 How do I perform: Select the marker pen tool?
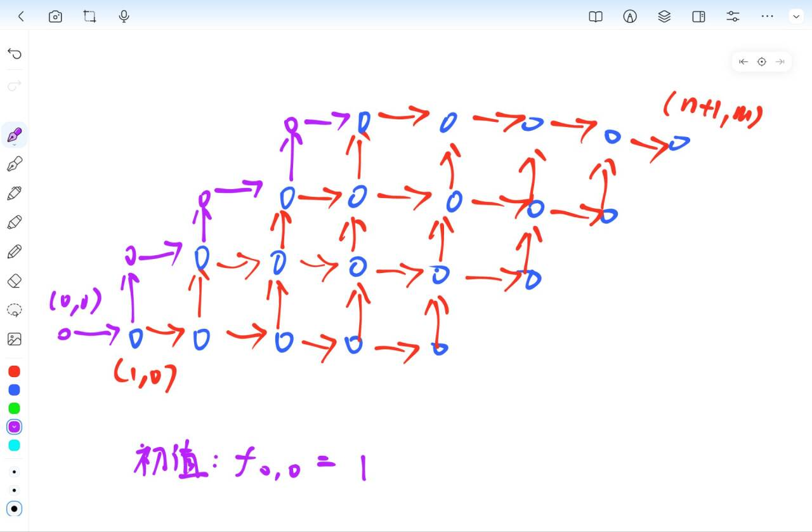(x=15, y=193)
